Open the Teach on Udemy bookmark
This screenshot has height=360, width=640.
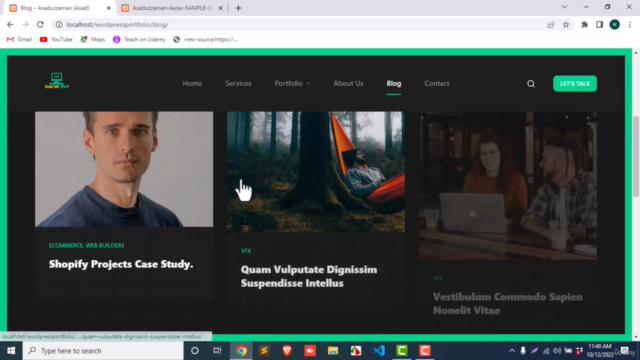tap(139, 40)
